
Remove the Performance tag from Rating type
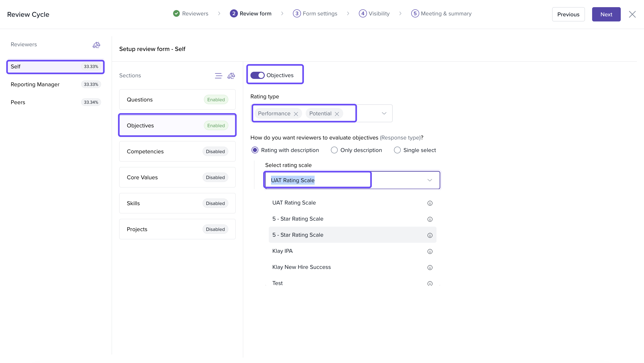[296, 114]
